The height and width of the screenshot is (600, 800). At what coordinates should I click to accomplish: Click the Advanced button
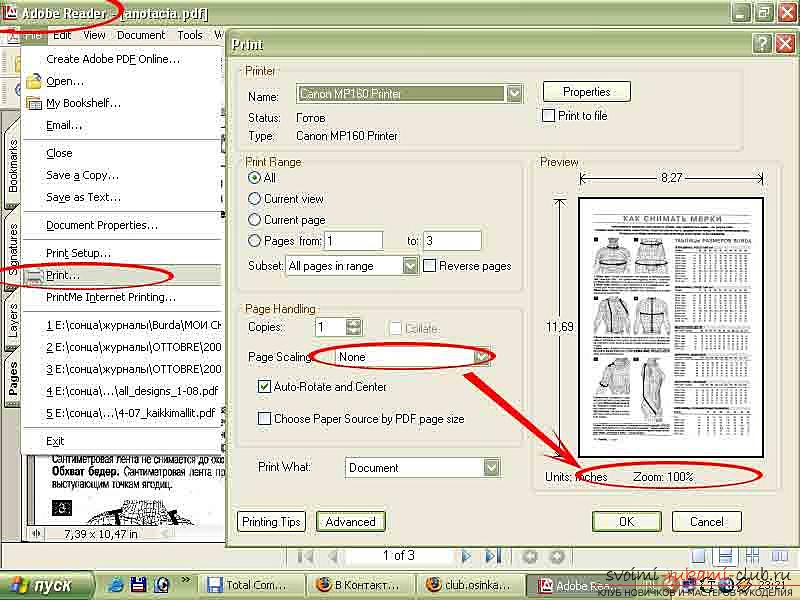point(351,521)
